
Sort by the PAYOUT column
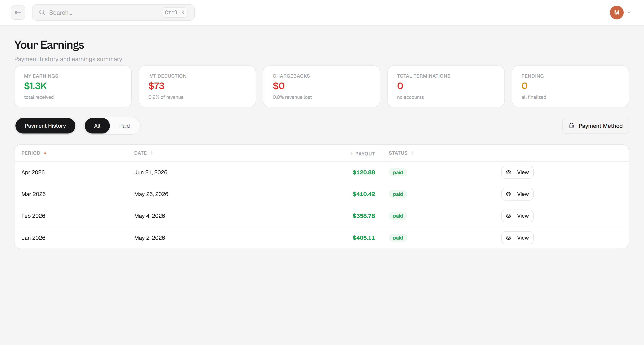365,154
